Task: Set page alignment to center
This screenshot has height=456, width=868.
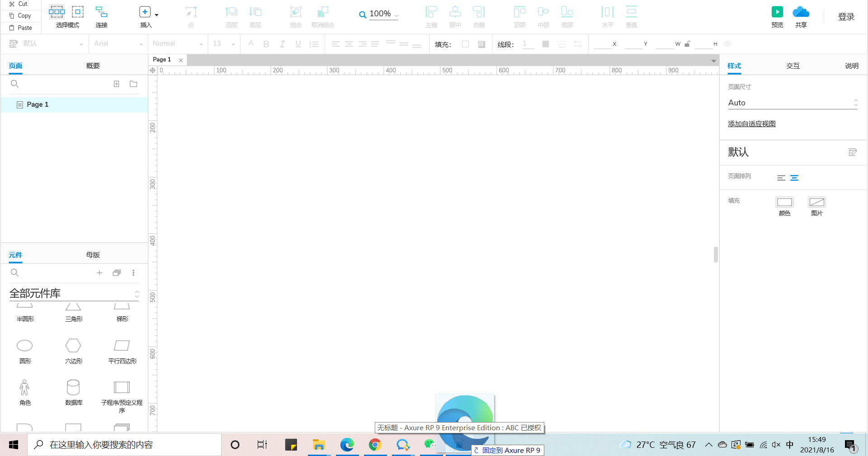Action: tap(794, 178)
